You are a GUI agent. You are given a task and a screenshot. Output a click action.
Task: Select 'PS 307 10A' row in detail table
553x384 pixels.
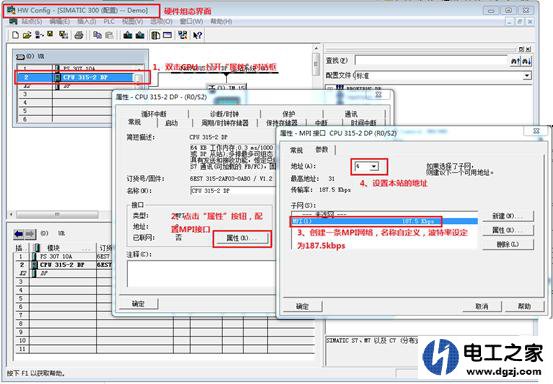pos(63,256)
